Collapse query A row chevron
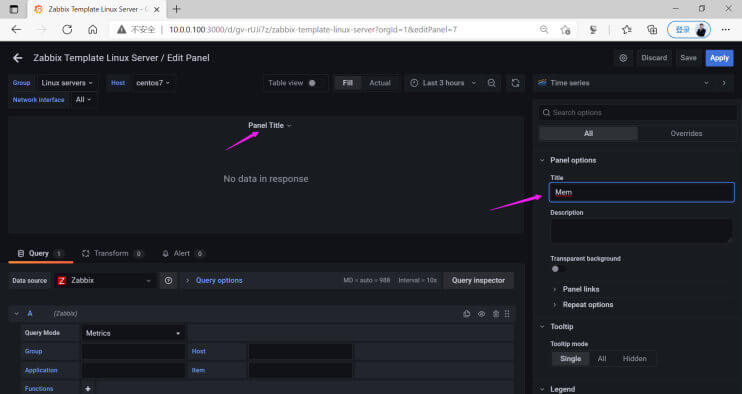Viewport: 742px width, 394px height. (x=17, y=314)
